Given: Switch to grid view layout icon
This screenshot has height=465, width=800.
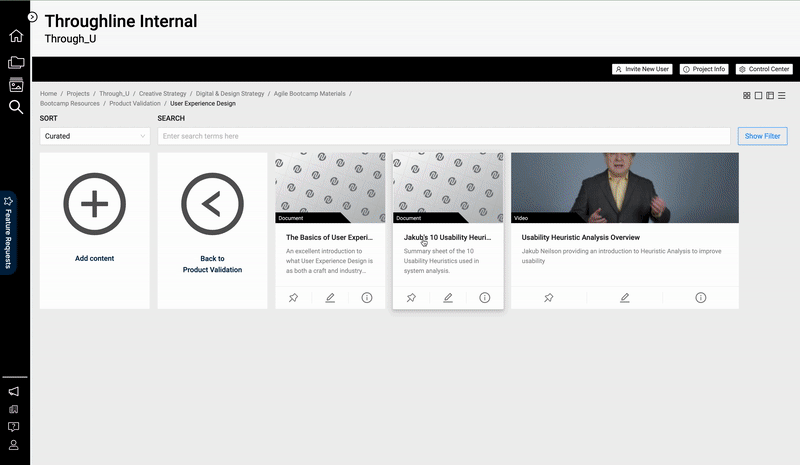Looking at the screenshot, I should coord(746,95).
